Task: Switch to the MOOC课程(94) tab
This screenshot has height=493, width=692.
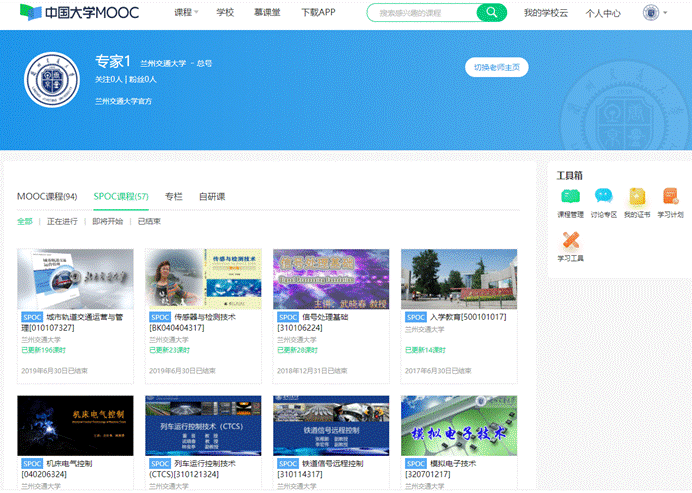Action: (x=47, y=196)
